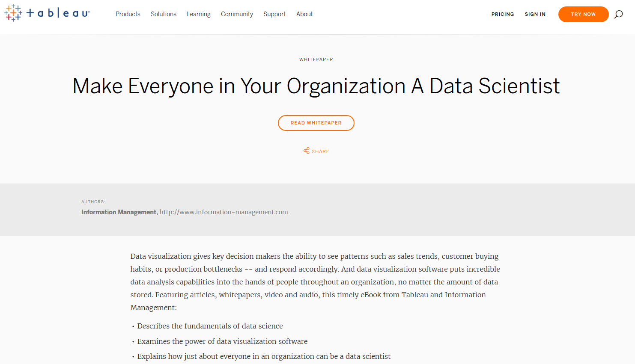The height and width of the screenshot is (364, 635).
Task: Click the Tableau cross-pattern logo mark
Action: point(13,13)
